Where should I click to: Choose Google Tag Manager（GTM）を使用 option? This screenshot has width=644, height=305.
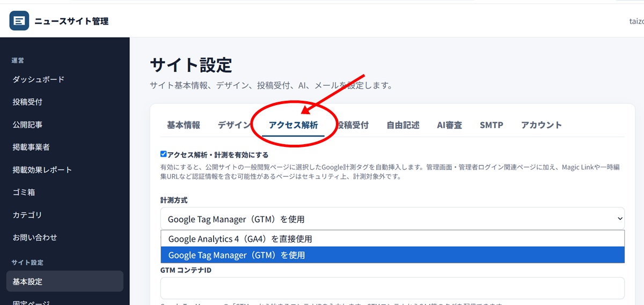(392, 255)
